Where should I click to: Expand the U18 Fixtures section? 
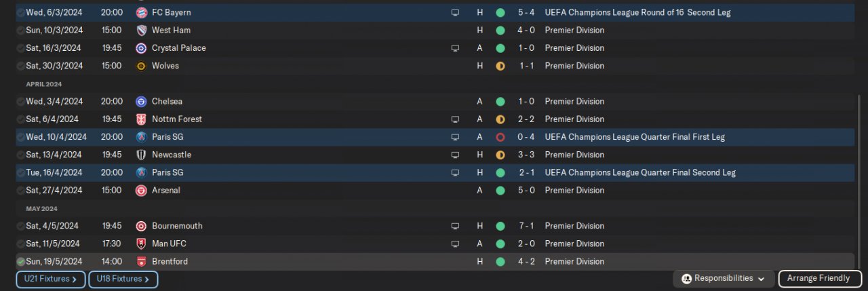tap(123, 279)
